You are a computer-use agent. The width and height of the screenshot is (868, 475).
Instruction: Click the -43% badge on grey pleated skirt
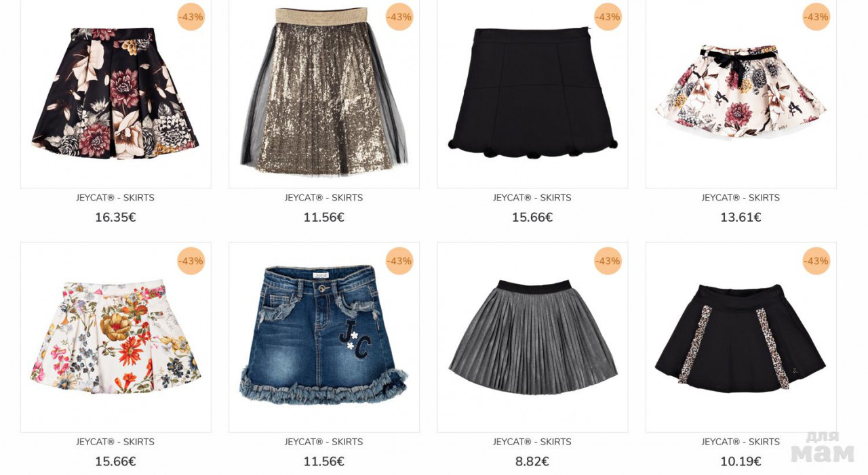coord(608,261)
